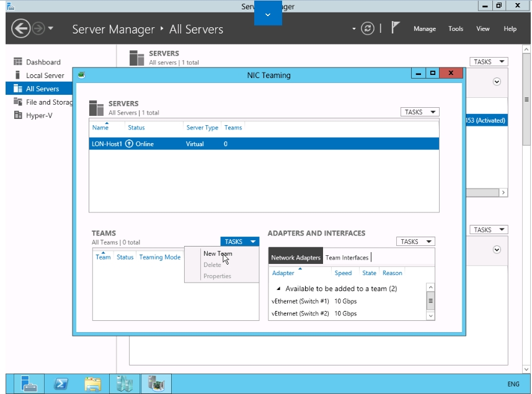Screen dimensions: 532x394
Task: Sort adapters by Speed column
Action: pyautogui.click(x=343, y=273)
